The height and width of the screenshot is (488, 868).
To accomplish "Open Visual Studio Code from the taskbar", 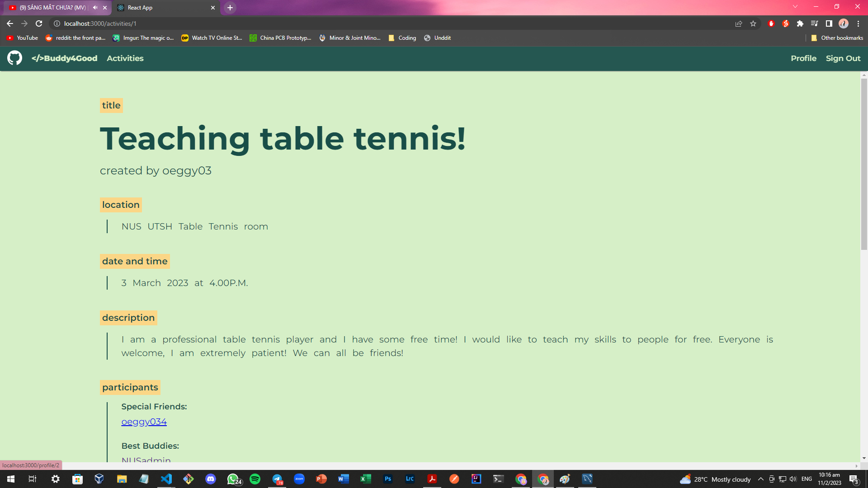I will (x=166, y=479).
